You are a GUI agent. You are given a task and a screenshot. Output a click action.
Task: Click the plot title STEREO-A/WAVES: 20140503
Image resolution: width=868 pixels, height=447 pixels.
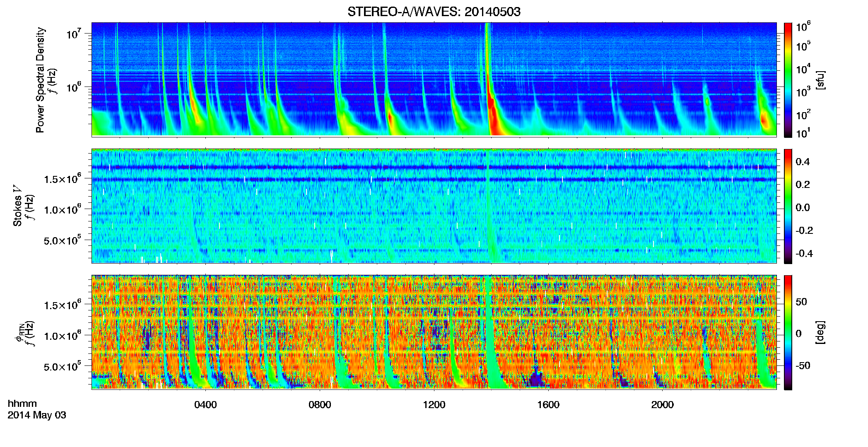click(x=434, y=12)
